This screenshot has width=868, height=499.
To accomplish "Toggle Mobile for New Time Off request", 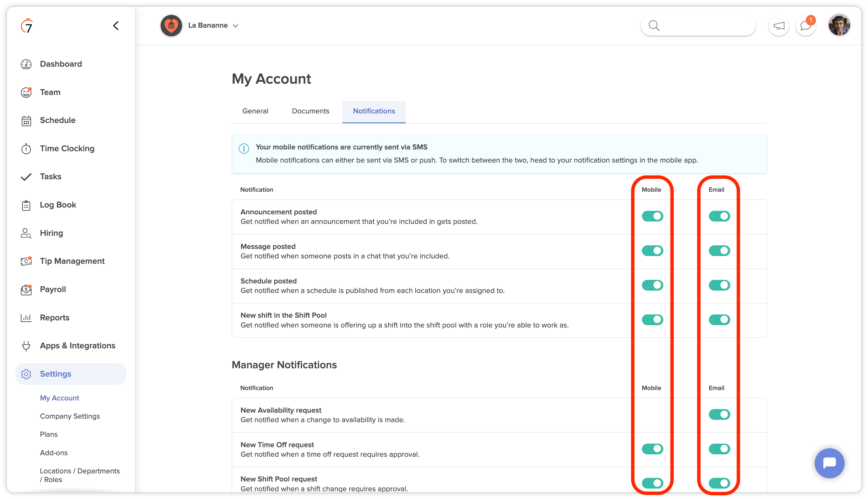I will point(652,449).
